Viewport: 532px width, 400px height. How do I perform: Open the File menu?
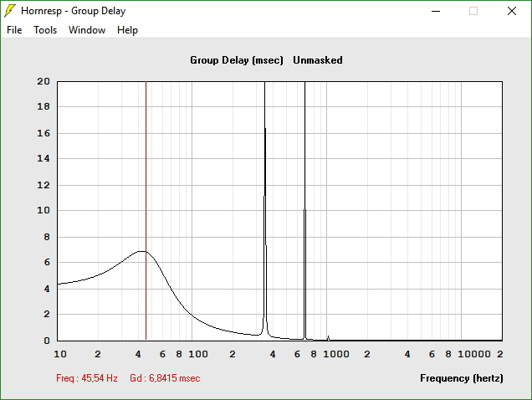(14, 30)
